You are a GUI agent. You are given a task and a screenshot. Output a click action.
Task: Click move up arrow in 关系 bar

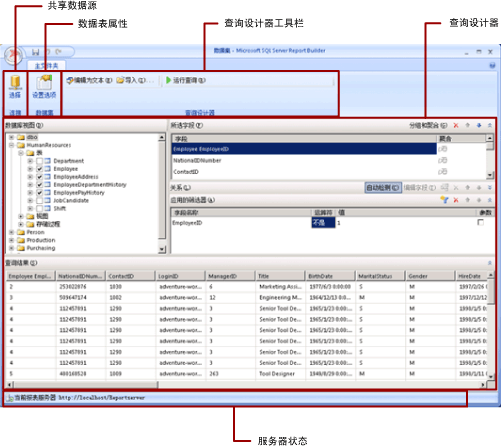tap(467, 188)
